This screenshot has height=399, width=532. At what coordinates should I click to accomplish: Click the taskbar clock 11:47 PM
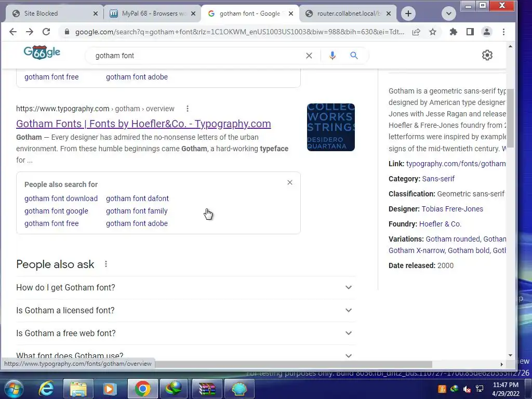[x=506, y=389]
